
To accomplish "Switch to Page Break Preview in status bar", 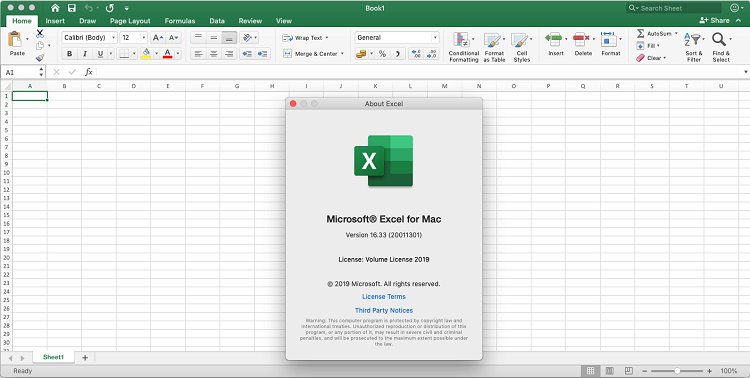I will tap(629, 371).
